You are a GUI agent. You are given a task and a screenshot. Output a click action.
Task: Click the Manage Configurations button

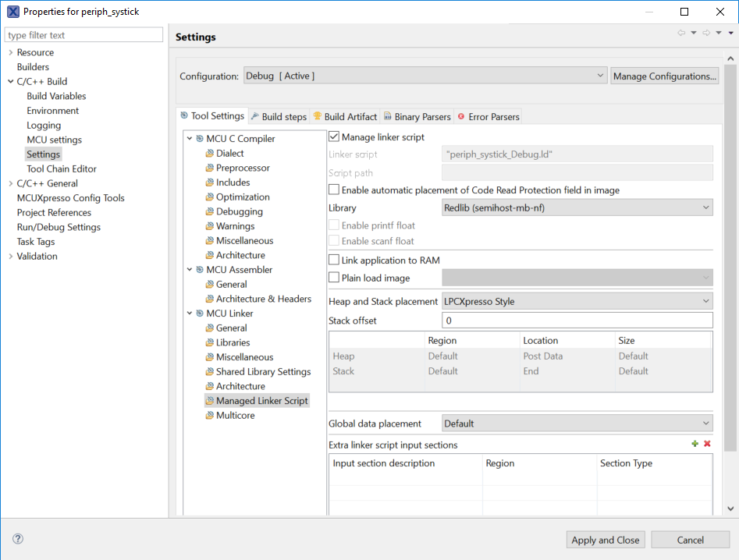[664, 76]
